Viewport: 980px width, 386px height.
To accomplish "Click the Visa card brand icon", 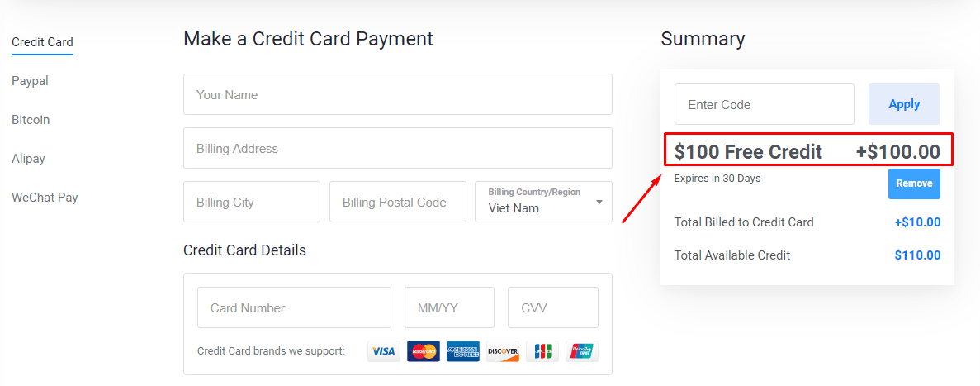I will (x=384, y=351).
